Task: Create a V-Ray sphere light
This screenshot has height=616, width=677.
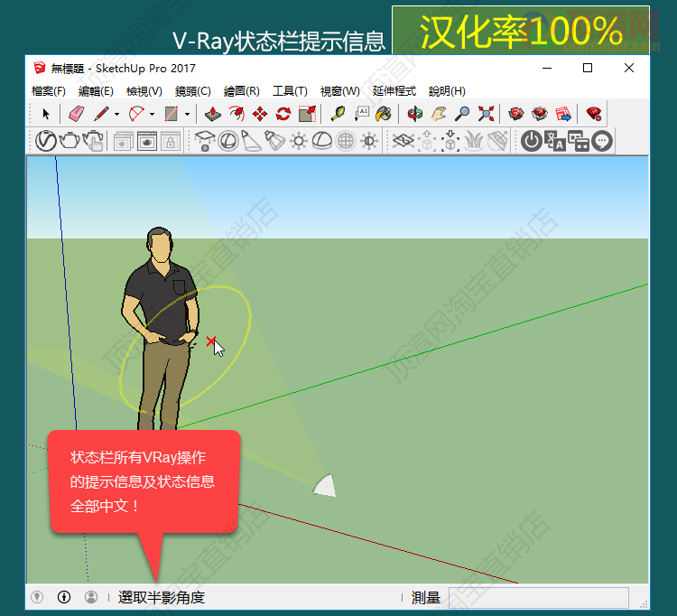Action: (228, 141)
